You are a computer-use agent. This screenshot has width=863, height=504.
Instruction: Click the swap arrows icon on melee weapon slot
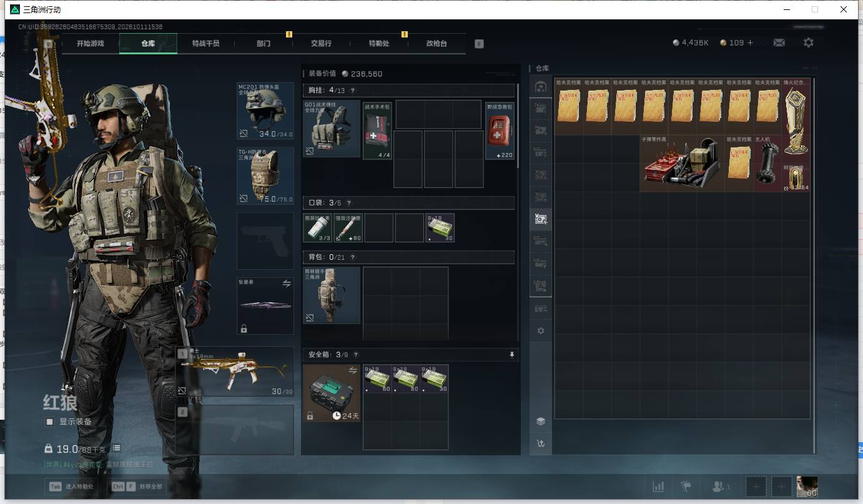coord(287,284)
